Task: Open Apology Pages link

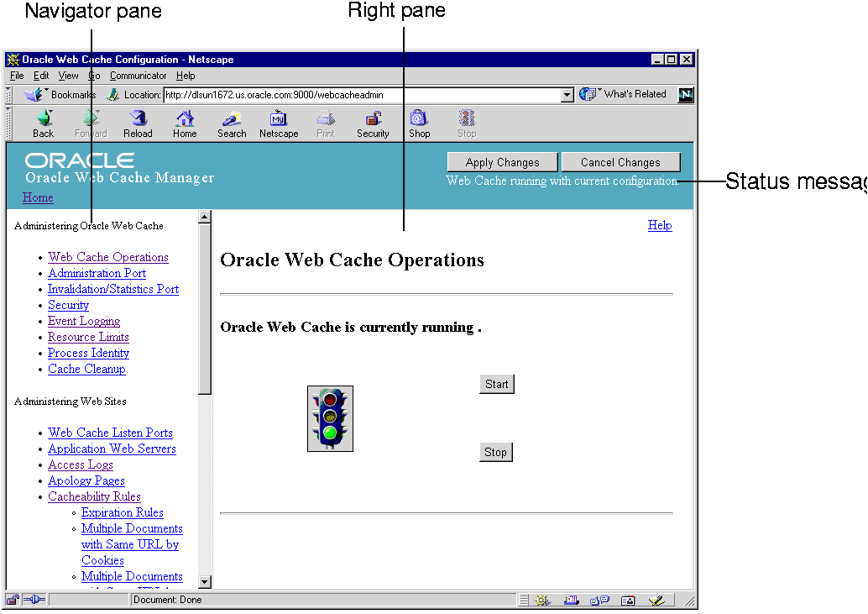Action: 86,481
